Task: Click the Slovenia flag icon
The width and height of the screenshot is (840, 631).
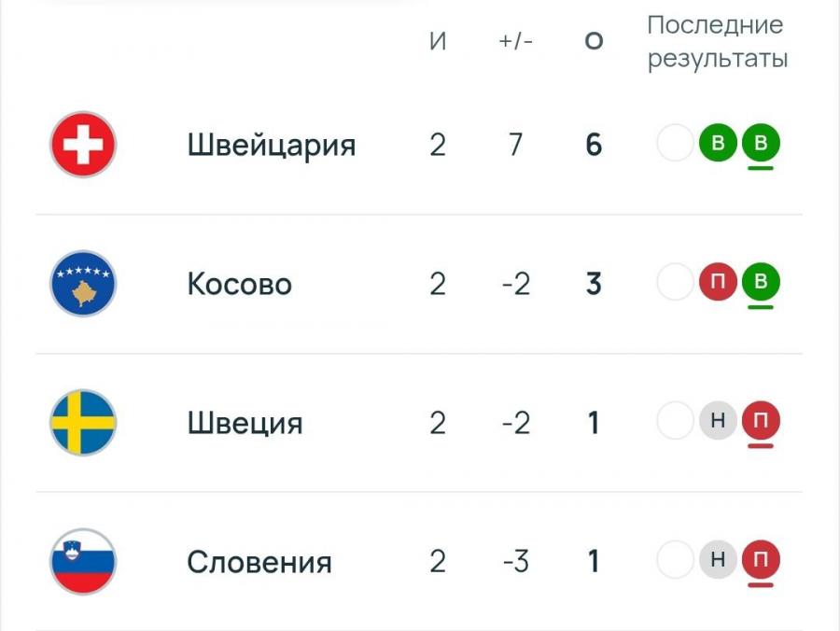Action: point(83,561)
